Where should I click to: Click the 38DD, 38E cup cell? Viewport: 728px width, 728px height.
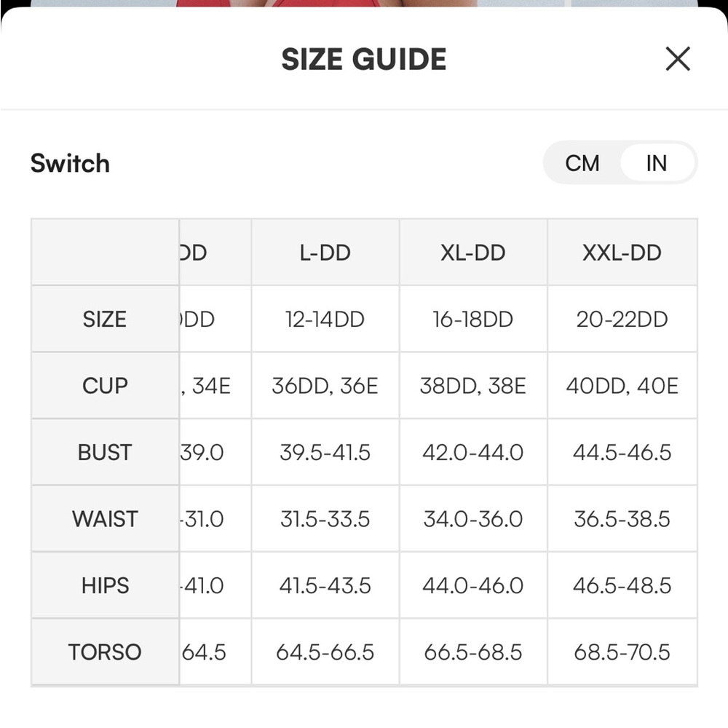[x=473, y=385]
